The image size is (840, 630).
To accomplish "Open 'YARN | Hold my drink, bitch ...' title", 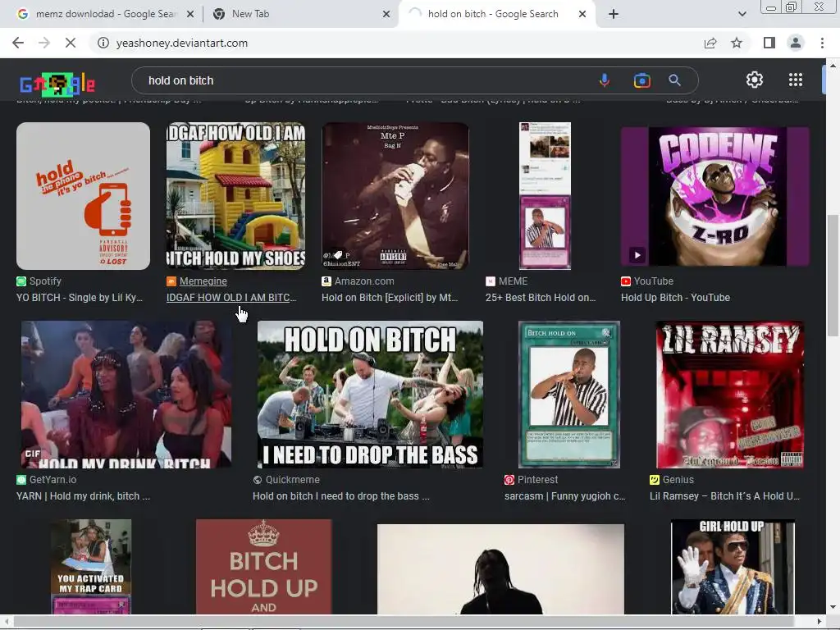I will click(x=83, y=496).
